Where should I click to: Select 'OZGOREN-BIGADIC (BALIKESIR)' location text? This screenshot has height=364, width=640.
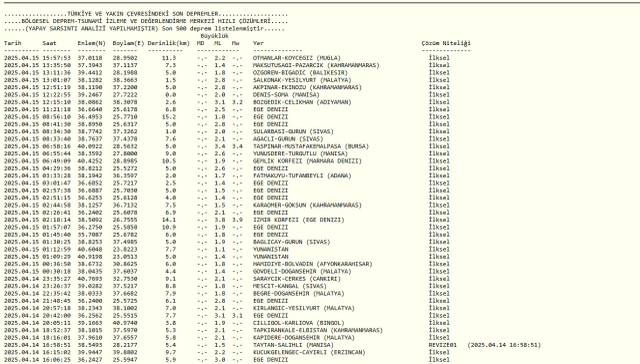(x=300, y=73)
